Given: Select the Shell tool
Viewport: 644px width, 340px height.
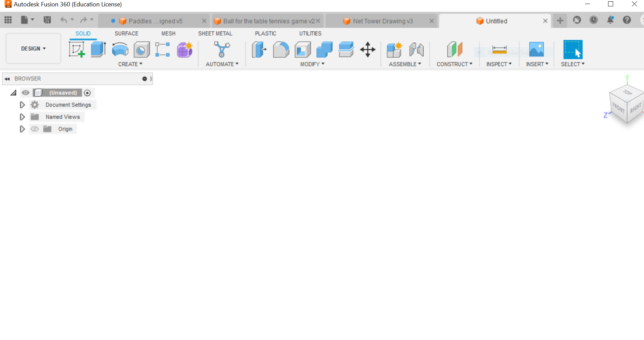Looking at the screenshot, I should pos(303,50).
